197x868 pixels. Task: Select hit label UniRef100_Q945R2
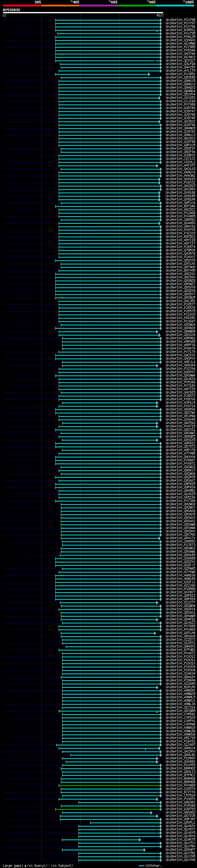180,491
